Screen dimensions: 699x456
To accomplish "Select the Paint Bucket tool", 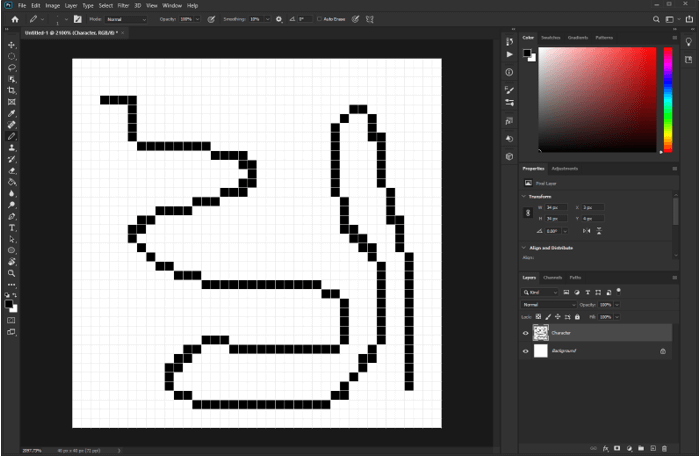I will (12, 182).
